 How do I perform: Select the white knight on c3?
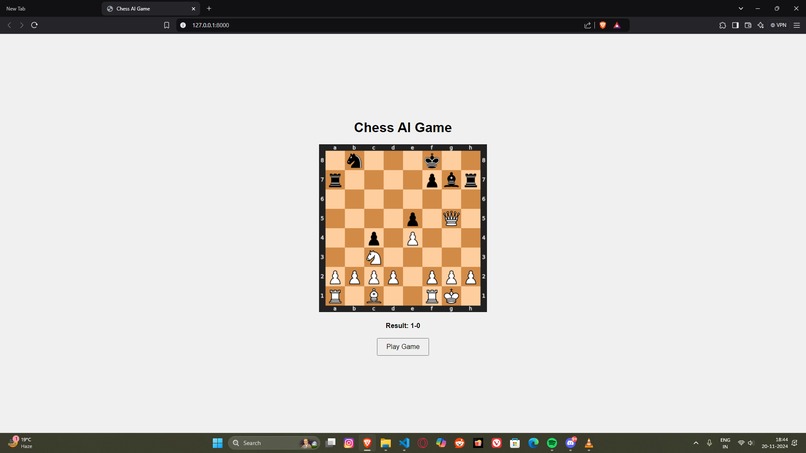[x=374, y=257]
